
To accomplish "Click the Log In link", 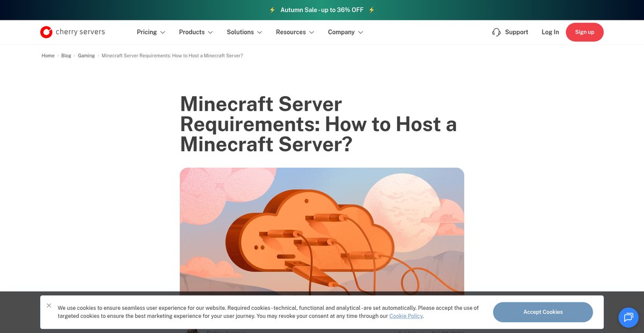I will tap(550, 32).
